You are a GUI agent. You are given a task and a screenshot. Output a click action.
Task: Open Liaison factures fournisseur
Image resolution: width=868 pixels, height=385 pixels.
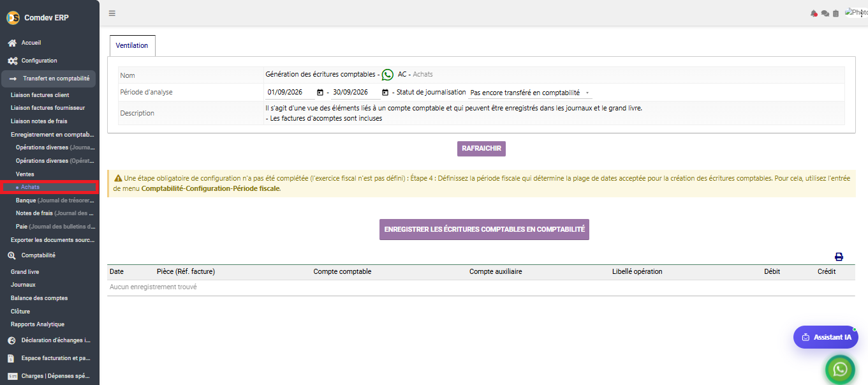[x=48, y=108]
